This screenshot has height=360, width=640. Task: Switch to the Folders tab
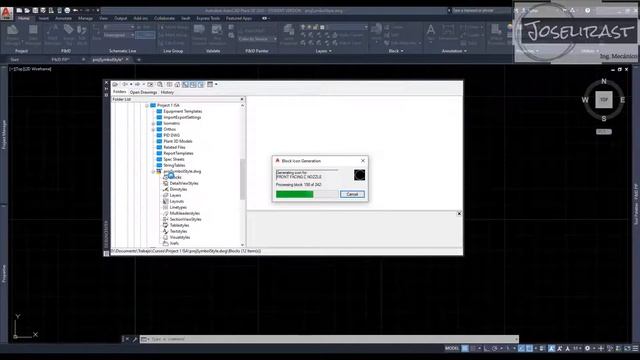pyautogui.click(x=119, y=92)
